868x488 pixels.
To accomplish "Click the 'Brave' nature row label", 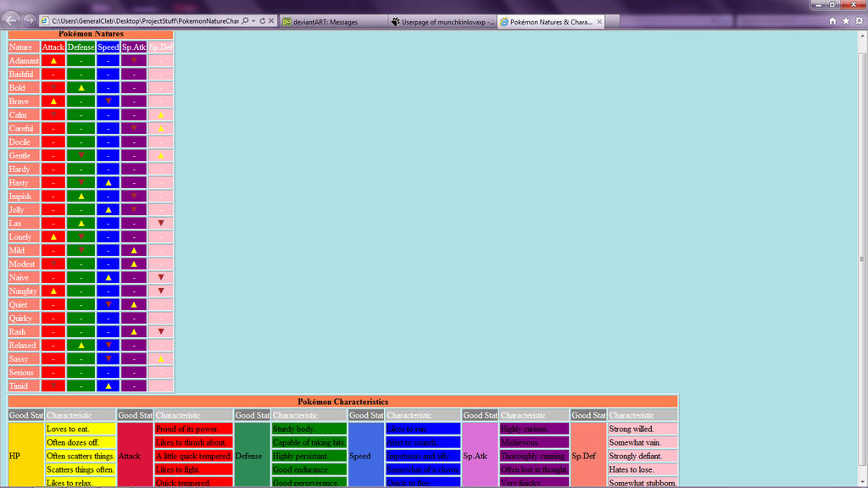I will click(24, 102).
